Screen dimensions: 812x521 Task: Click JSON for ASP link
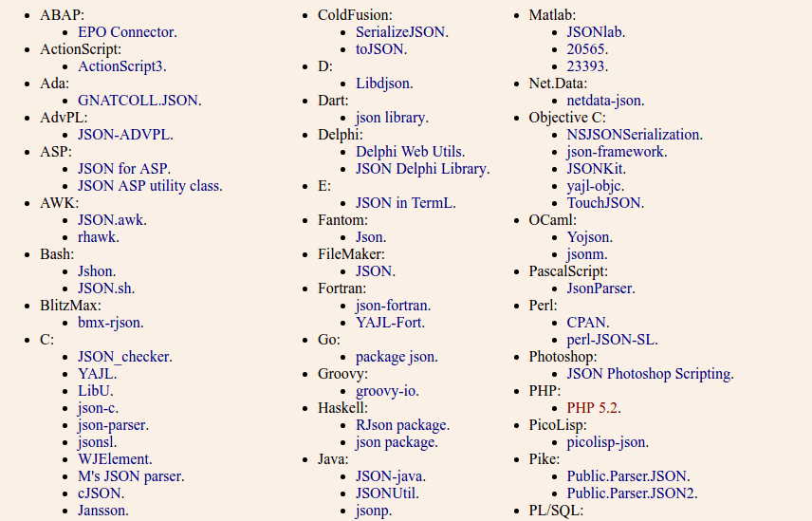click(x=122, y=169)
